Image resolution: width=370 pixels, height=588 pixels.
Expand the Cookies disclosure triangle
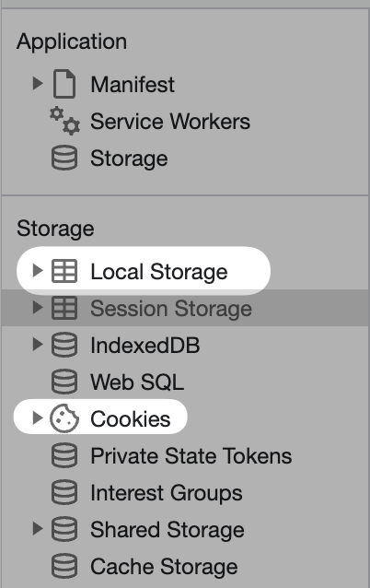(38, 417)
